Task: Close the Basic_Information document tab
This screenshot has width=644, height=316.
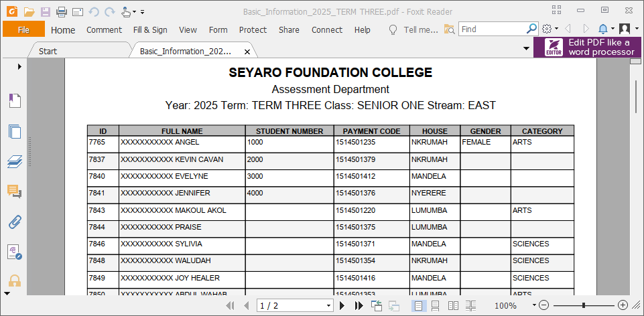Action: click(x=247, y=52)
